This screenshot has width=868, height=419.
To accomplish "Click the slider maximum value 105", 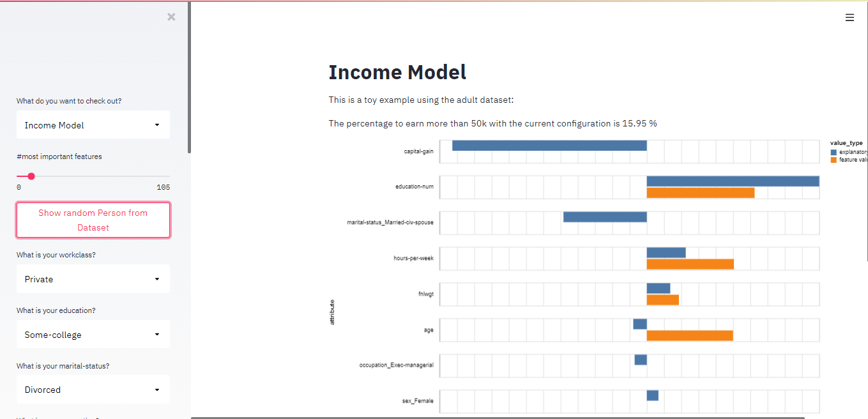I will click(163, 187).
